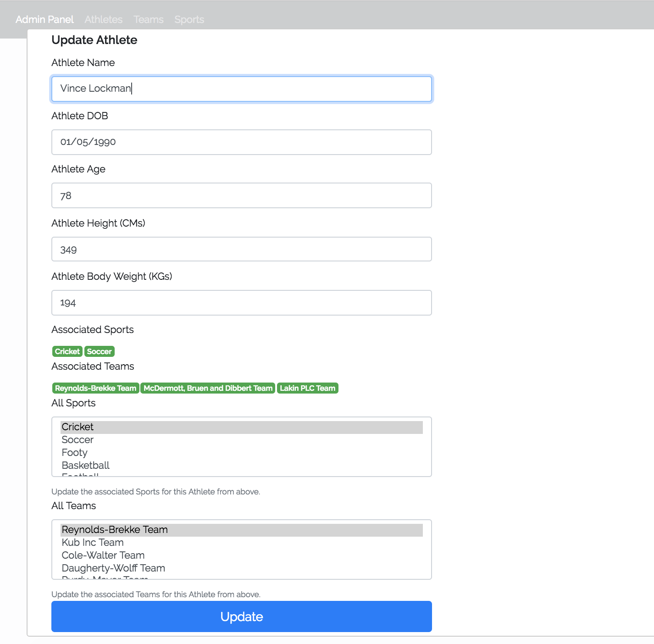Pick Basketball in the All Sports list
This screenshot has height=644, width=654.
tap(85, 466)
